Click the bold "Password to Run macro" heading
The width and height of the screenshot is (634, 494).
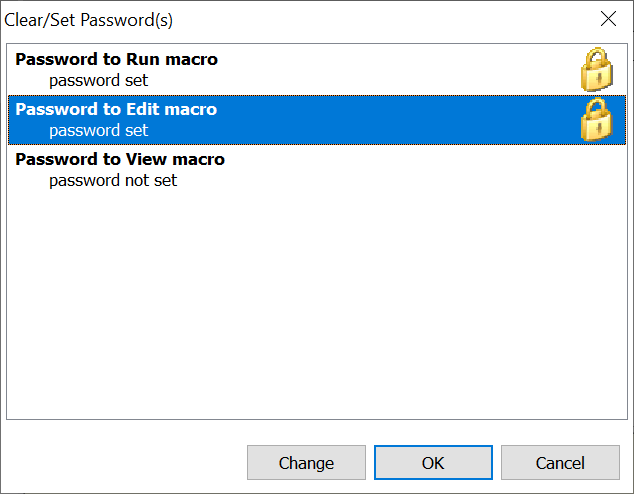(x=116, y=60)
